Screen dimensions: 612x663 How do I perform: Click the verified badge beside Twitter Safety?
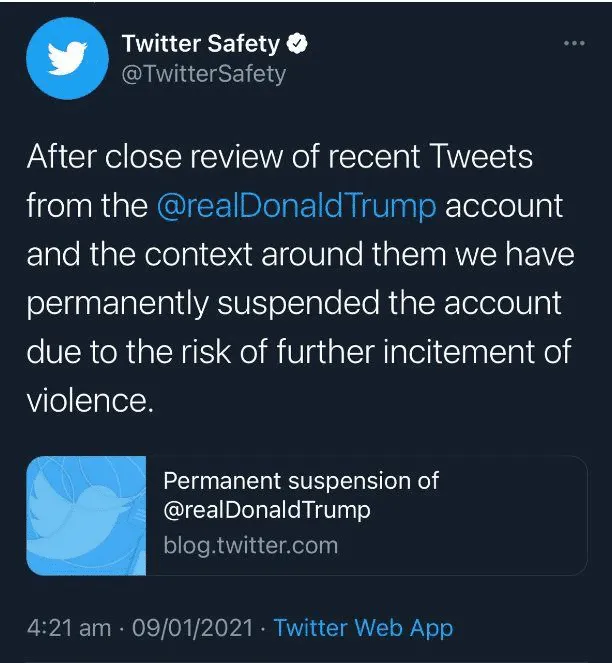click(x=297, y=44)
